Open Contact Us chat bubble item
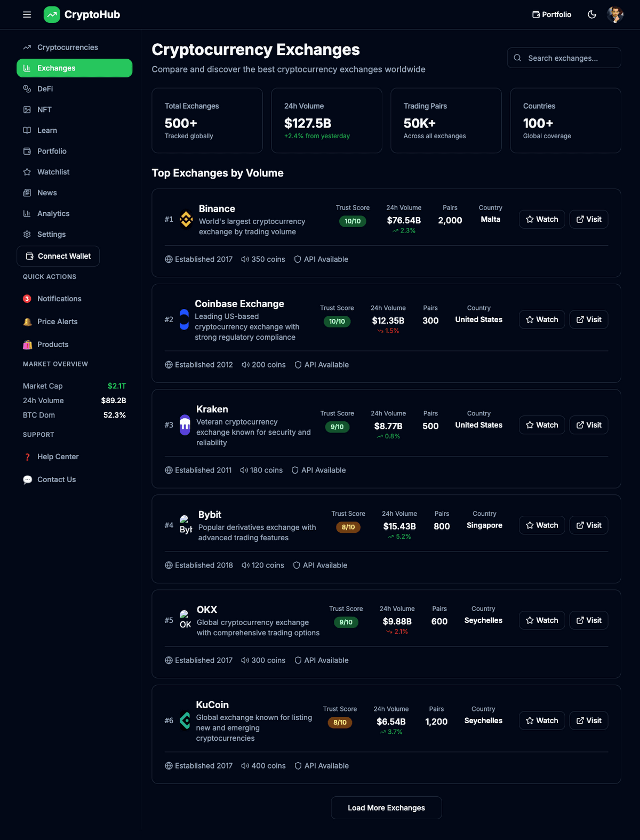640x840 pixels. [74, 479]
